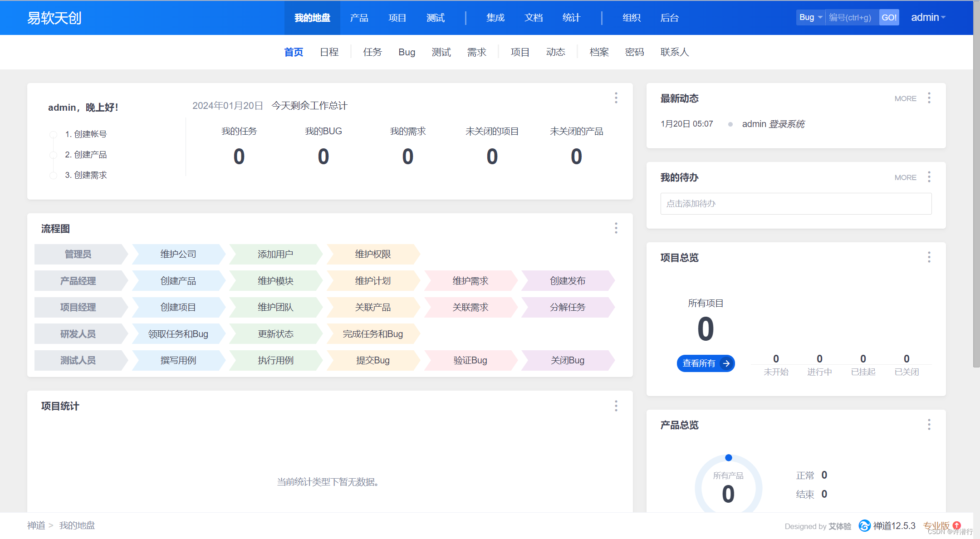Click 我的BUG count
This screenshot has height=539, width=980.
(323, 157)
